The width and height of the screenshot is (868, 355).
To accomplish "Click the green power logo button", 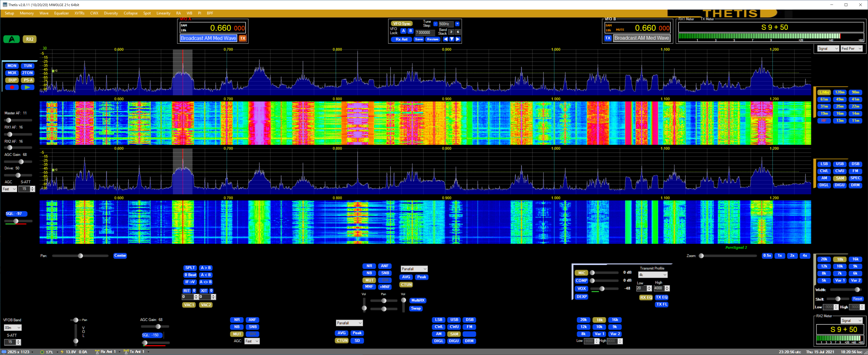I will pos(12,39).
